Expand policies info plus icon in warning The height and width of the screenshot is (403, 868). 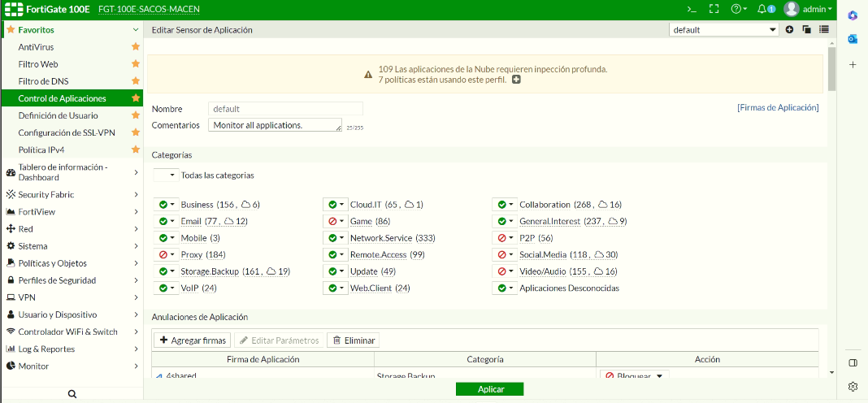pos(516,80)
